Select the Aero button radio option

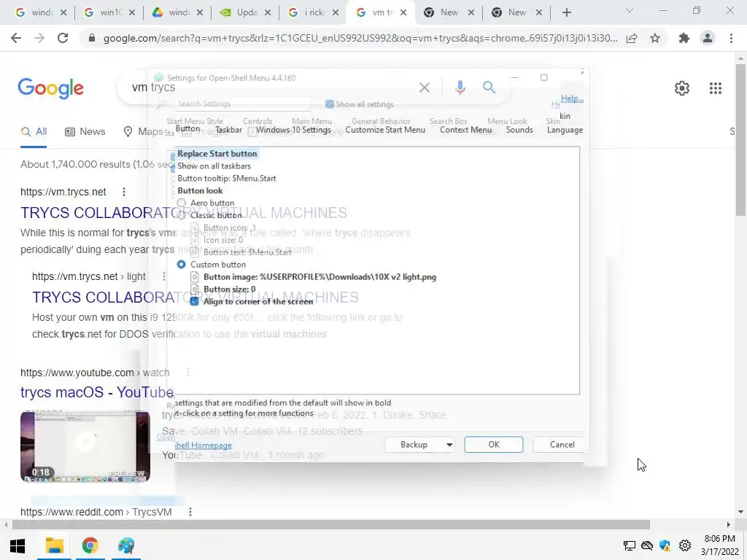tap(181, 203)
